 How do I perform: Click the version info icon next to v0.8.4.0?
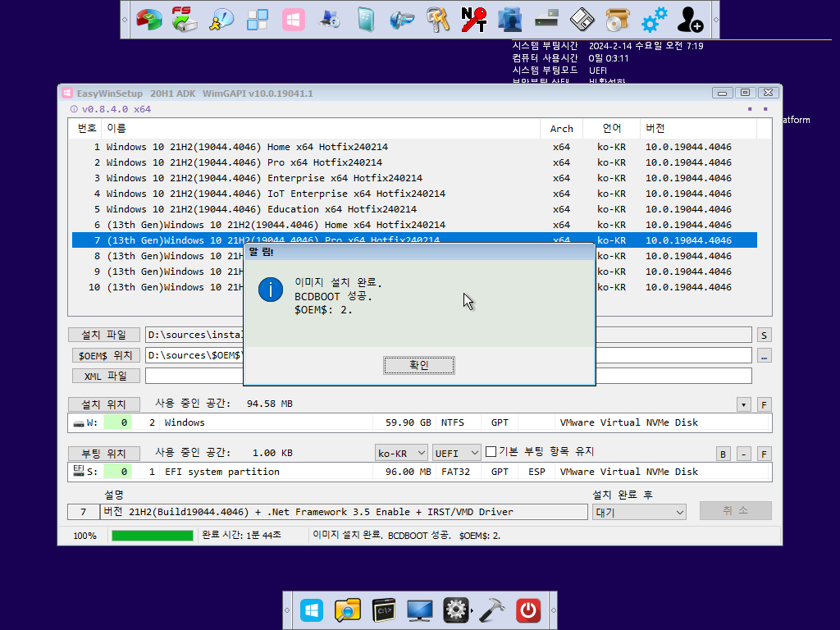pos(74,109)
